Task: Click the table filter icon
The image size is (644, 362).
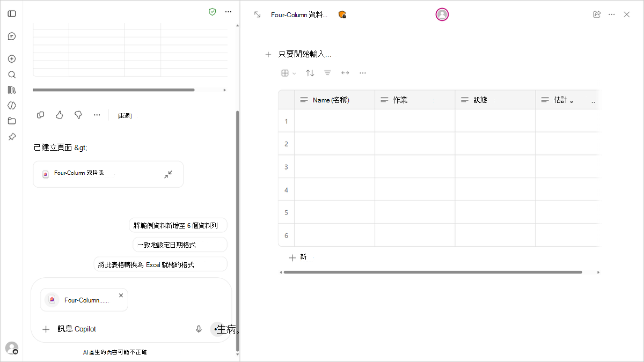Action: pyautogui.click(x=327, y=73)
